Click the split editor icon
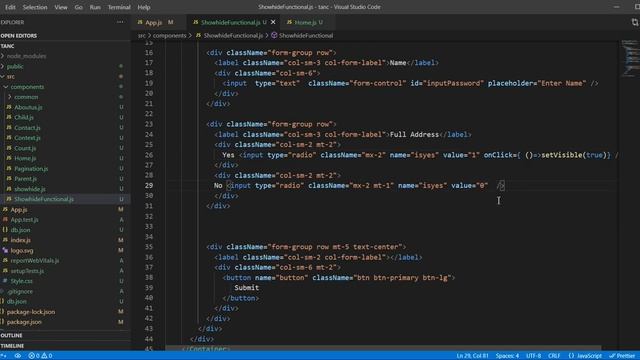Screen dimensions: 640x360 635,22
